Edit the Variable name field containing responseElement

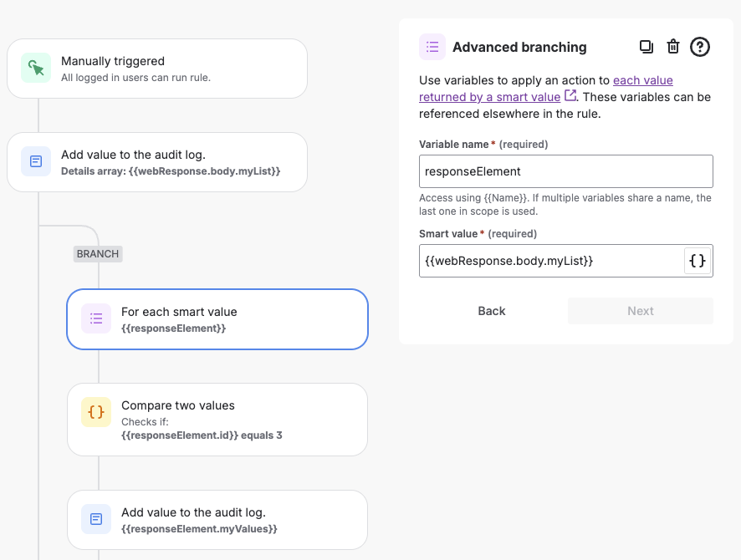pyautogui.click(x=565, y=171)
